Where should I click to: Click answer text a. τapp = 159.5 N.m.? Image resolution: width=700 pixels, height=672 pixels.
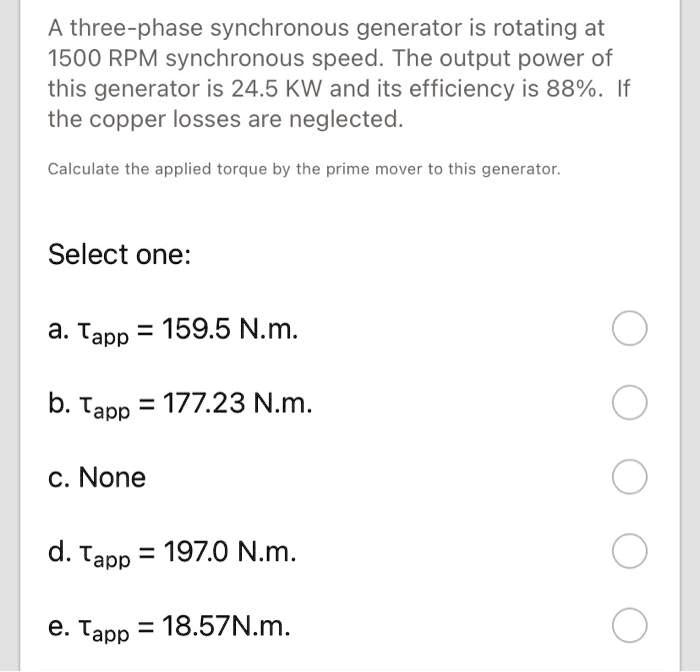coord(173,330)
